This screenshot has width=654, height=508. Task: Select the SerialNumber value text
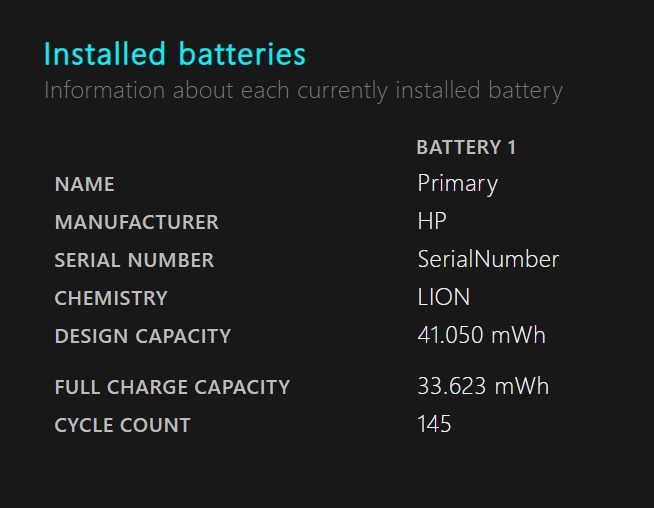point(488,260)
